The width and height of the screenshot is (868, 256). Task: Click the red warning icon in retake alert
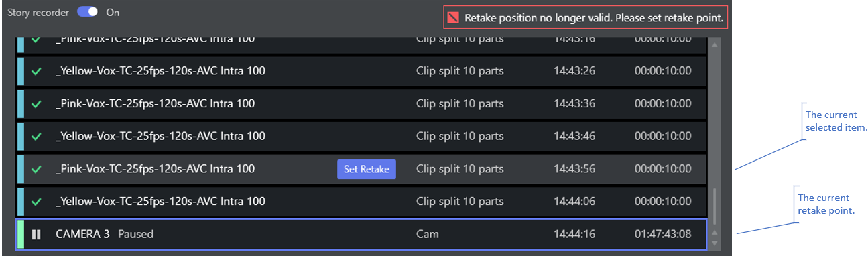(454, 18)
